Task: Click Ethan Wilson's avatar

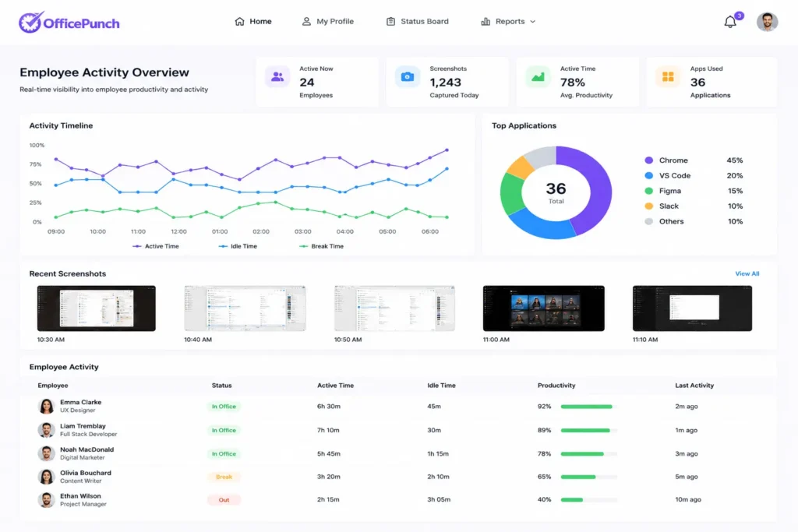Action: pyautogui.click(x=46, y=499)
